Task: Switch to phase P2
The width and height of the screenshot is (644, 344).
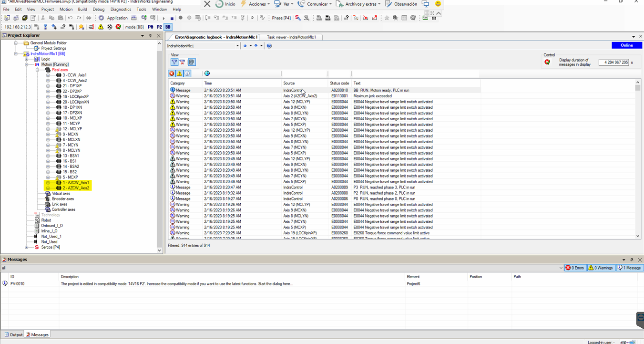Action: point(159,27)
